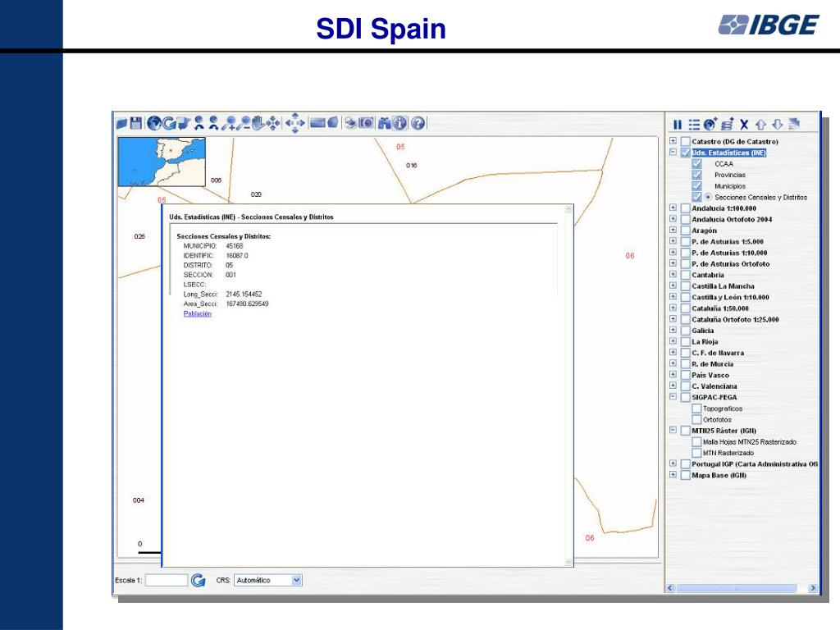840x630 pixels.
Task: Click the Escala 1: input field
Action: pyautogui.click(x=167, y=580)
